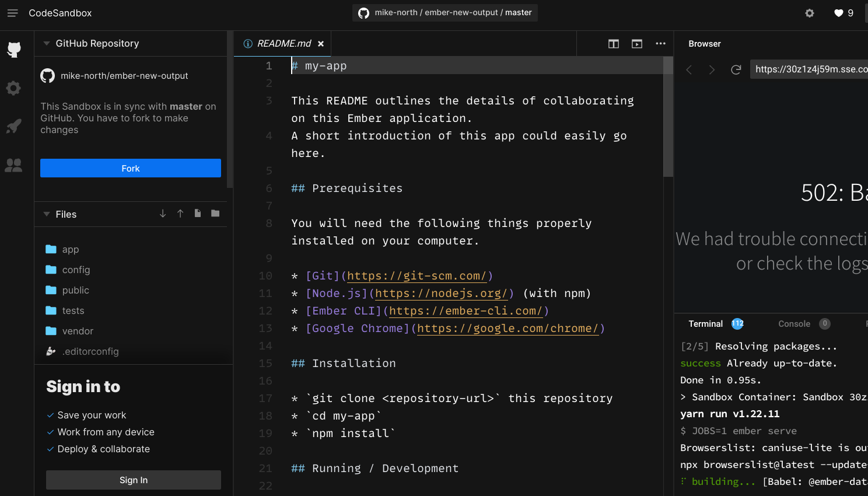Switch to the Console tab
This screenshot has width=868, height=496.
pyautogui.click(x=794, y=324)
